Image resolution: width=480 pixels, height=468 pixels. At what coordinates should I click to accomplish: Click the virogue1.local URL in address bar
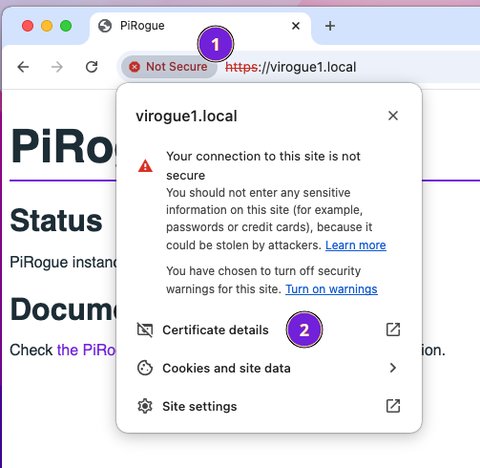(x=291, y=67)
